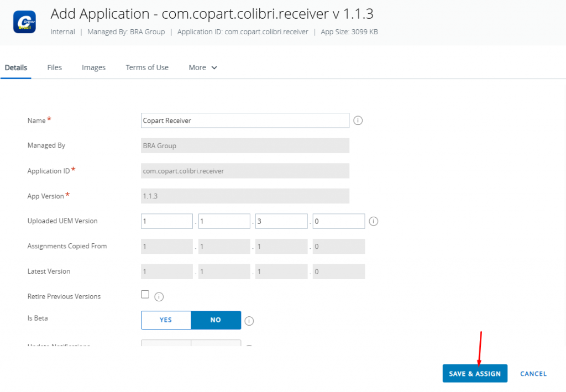This screenshot has width=566, height=392.
Task: Click the 'Assignments Copied From' label
Action: coord(67,246)
